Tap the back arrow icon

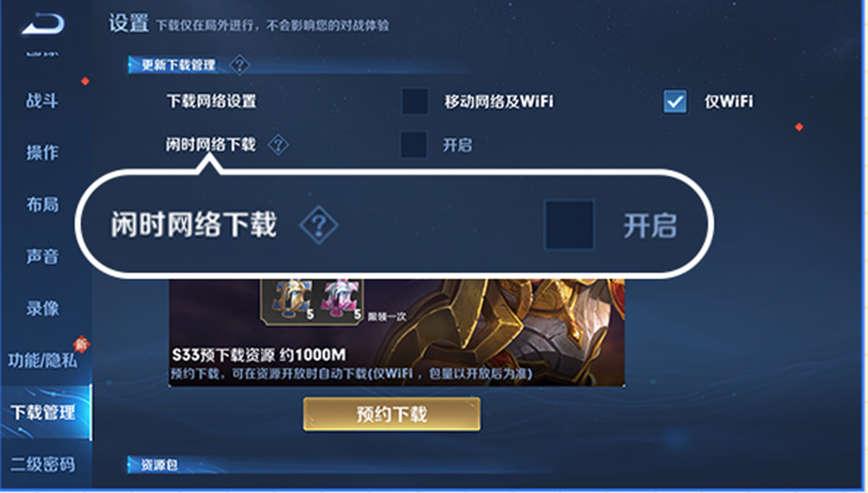(43, 23)
